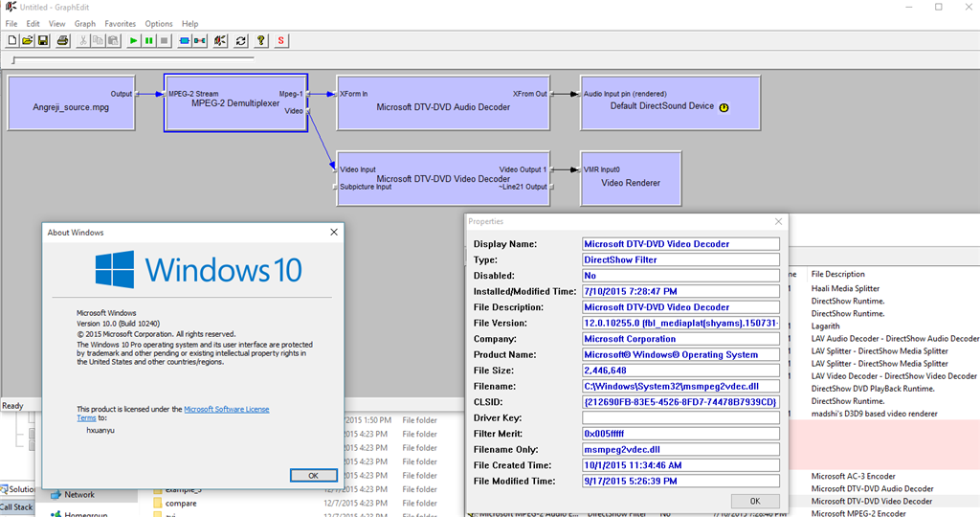
Task: Click the Insert Filter icon in toolbar
Action: pos(185,40)
